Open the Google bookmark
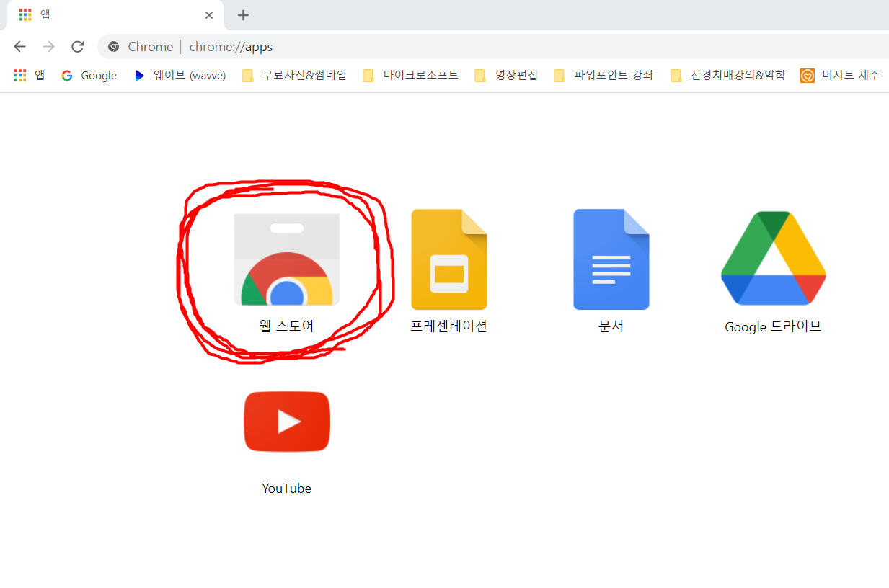The height and width of the screenshot is (588, 889). [x=89, y=75]
